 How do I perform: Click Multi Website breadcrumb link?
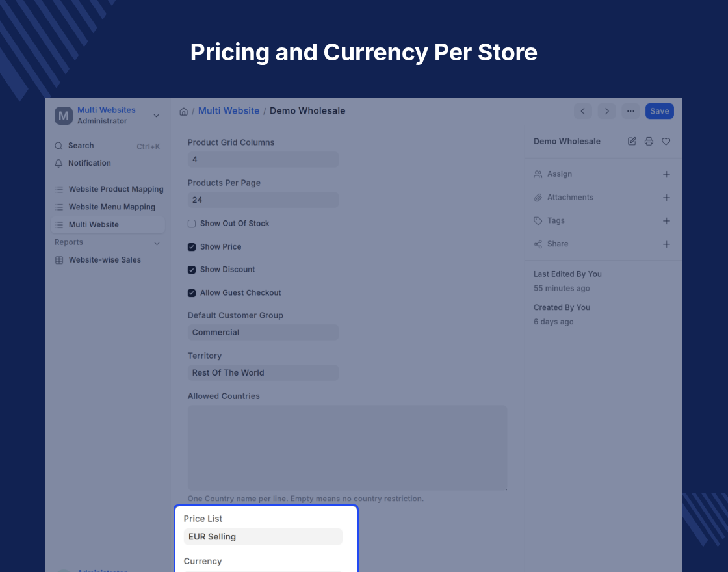coord(229,111)
